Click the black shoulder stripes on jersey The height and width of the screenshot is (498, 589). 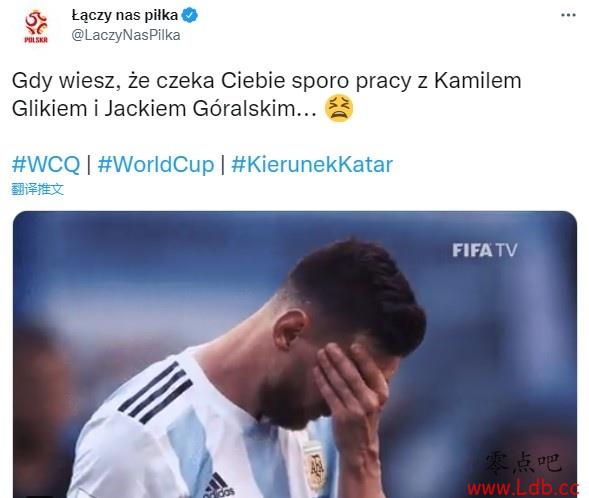click(156, 392)
